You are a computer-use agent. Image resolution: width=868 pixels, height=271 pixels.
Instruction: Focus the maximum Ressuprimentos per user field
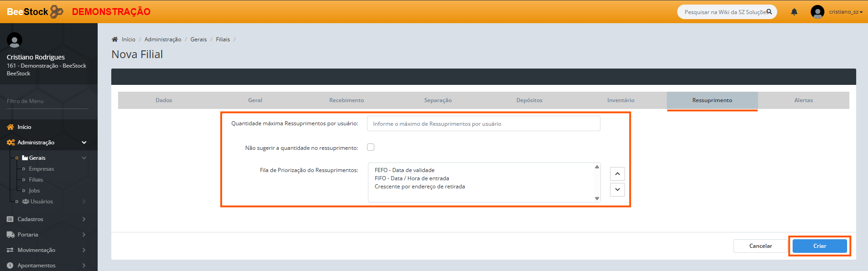(x=483, y=123)
